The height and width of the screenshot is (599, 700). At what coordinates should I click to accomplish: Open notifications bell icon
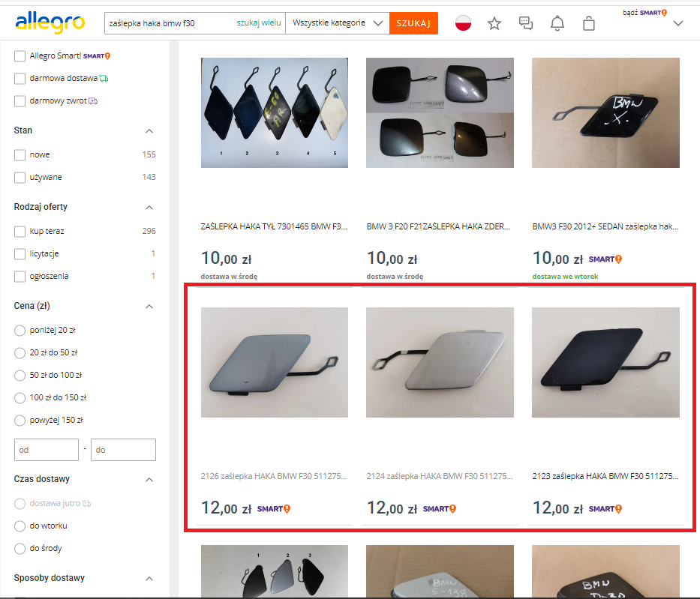point(557,23)
